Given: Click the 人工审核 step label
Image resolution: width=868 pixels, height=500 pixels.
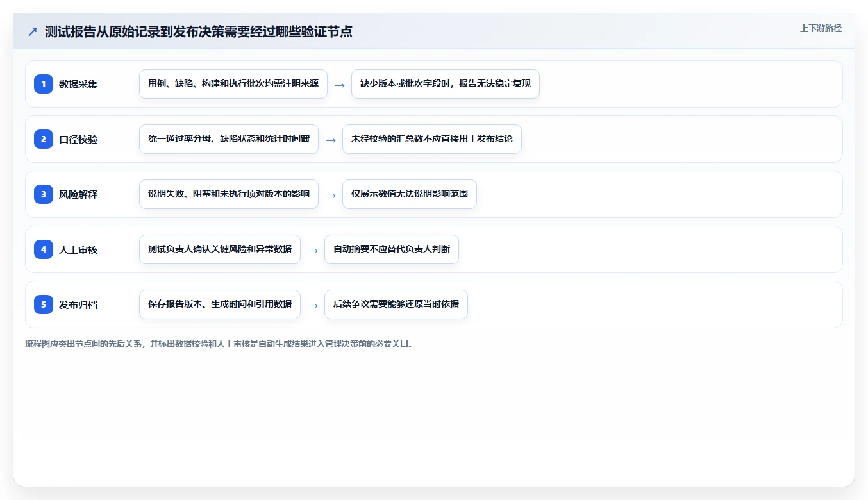Looking at the screenshot, I should (78, 249).
